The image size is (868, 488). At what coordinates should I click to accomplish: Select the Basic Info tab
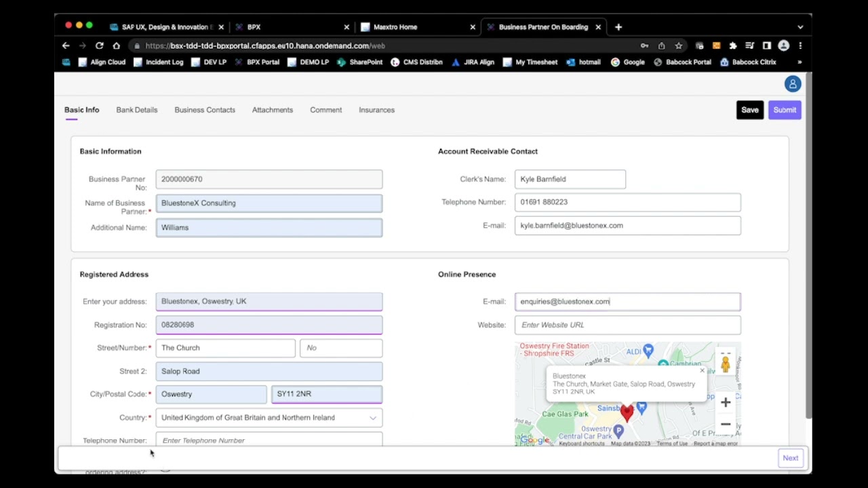coord(81,110)
